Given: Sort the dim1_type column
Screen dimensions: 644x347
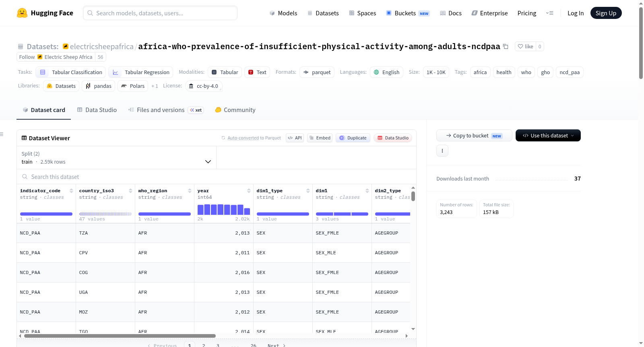Looking at the screenshot, I should pyautogui.click(x=308, y=191).
